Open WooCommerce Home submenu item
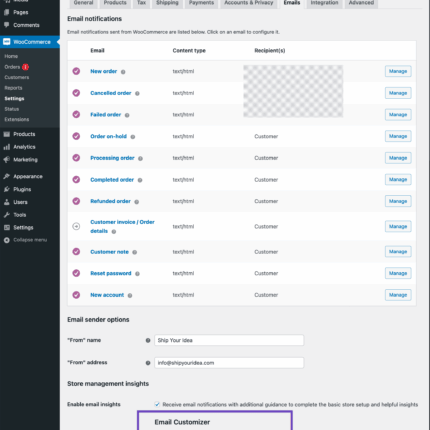 tap(11, 56)
